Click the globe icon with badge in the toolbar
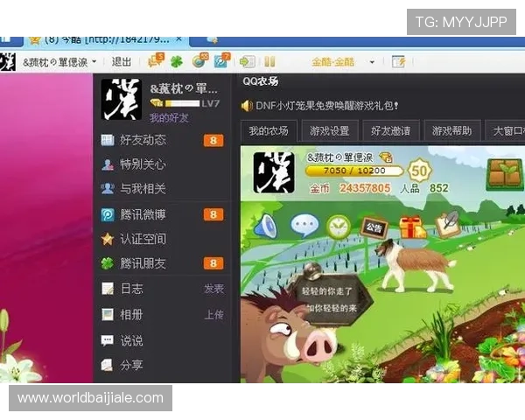This screenshot has width=525, height=420. click(x=199, y=60)
